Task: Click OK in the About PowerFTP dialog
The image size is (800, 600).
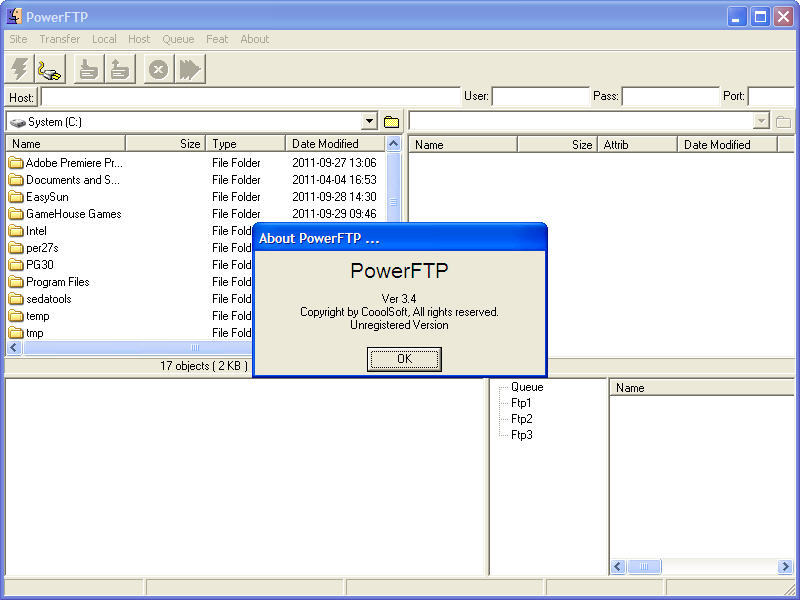Action: point(404,359)
